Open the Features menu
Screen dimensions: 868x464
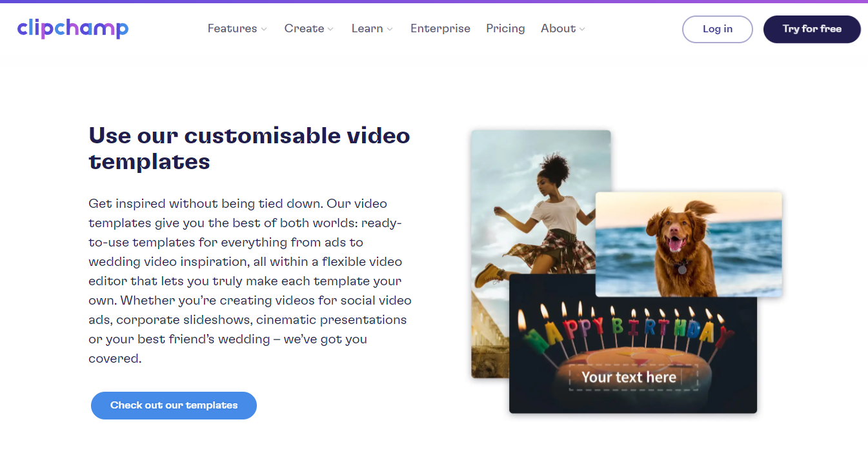coord(232,28)
